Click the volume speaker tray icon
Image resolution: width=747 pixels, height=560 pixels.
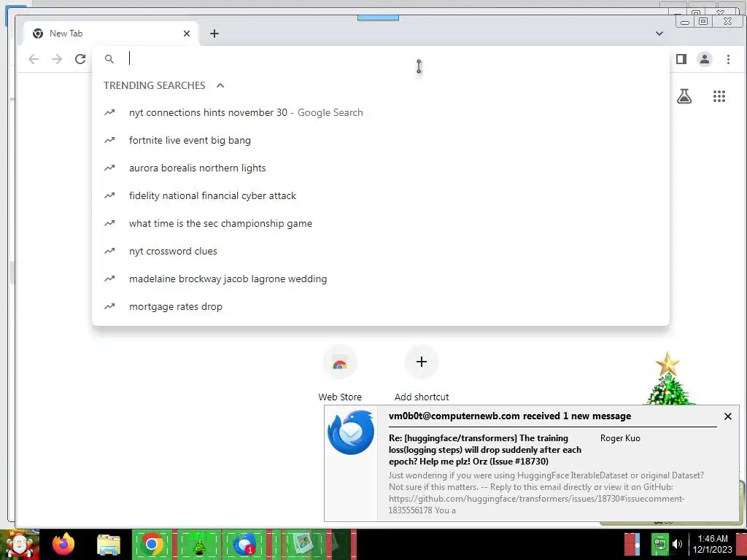pos(677,544)
